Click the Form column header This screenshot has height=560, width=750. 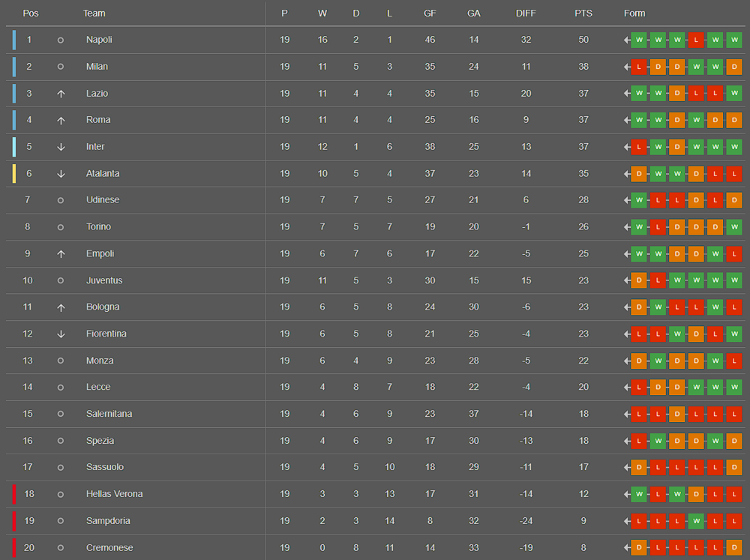[634, 13]
